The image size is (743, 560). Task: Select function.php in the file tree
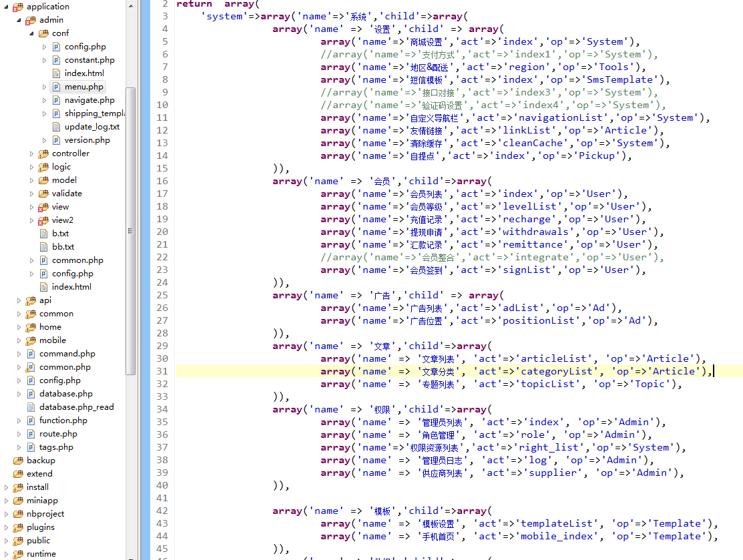pyautogui.click(x=63, y=421)
